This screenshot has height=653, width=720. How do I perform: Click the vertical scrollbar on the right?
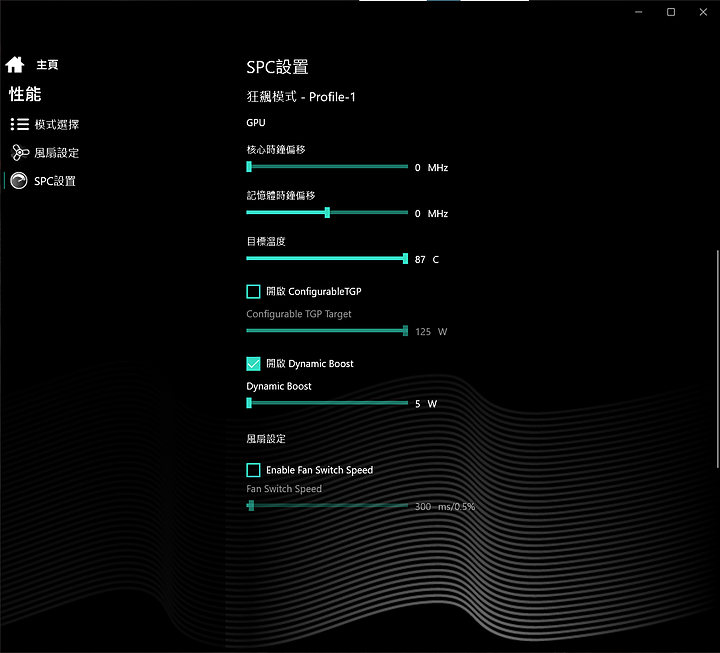click(x=717, y=359)
